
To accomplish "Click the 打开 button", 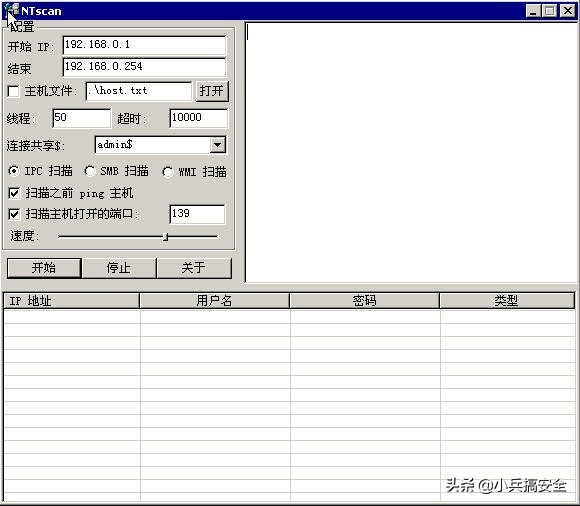I will point(212,91).
